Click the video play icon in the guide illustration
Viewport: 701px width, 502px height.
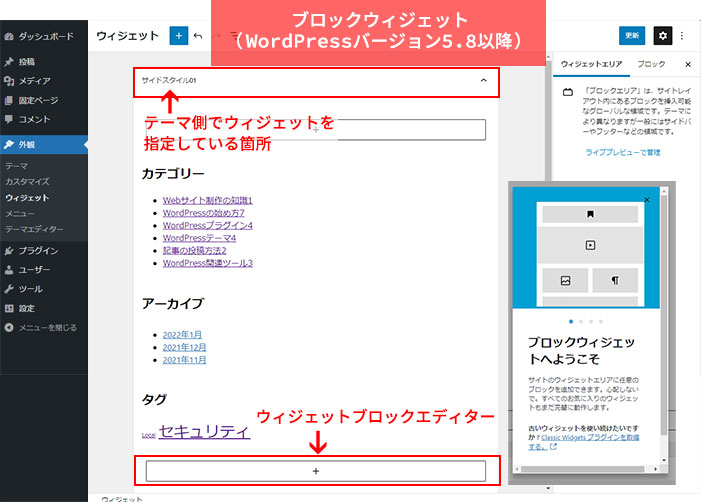tap(590, 245)
